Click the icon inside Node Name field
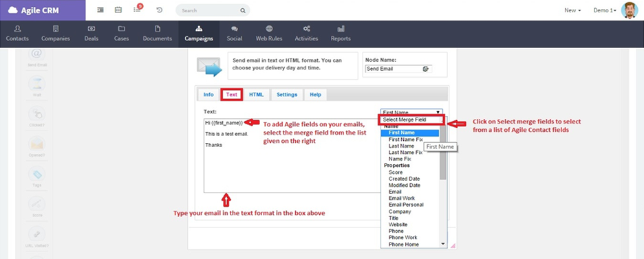The width and height of the screenshot is (644, 259). [x=425, y=69]
